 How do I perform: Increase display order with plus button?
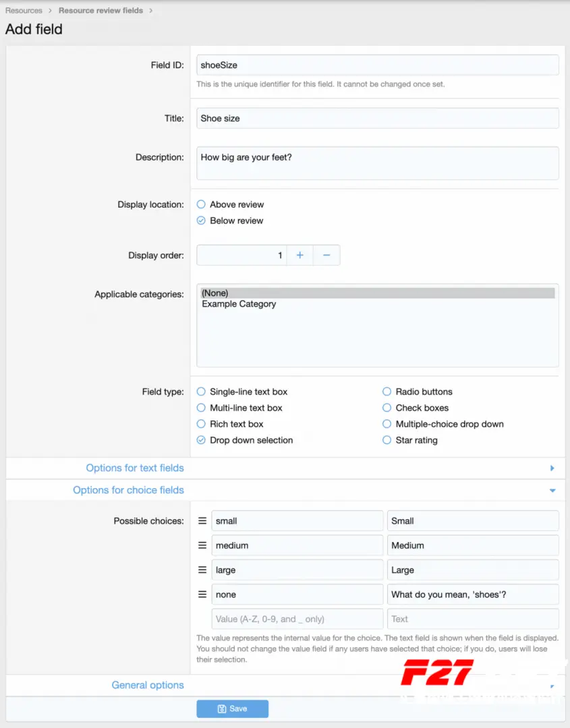click(x=300, y=255)
